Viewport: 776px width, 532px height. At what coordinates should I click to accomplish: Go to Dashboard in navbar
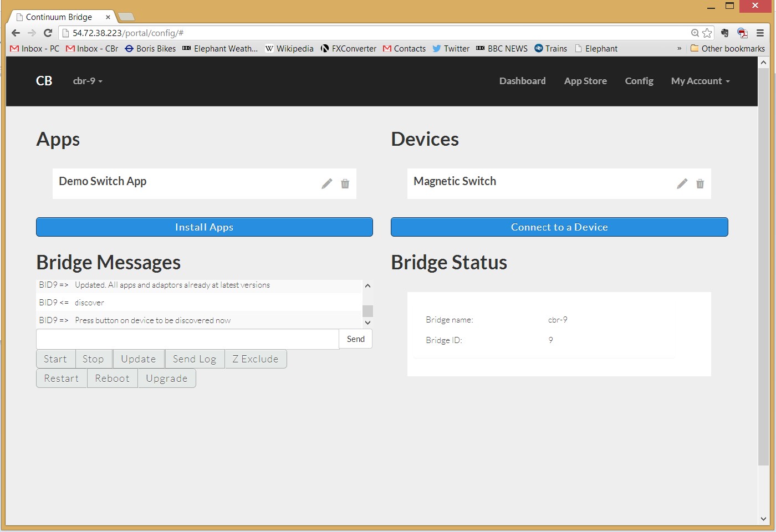click(x=522, y=81)
